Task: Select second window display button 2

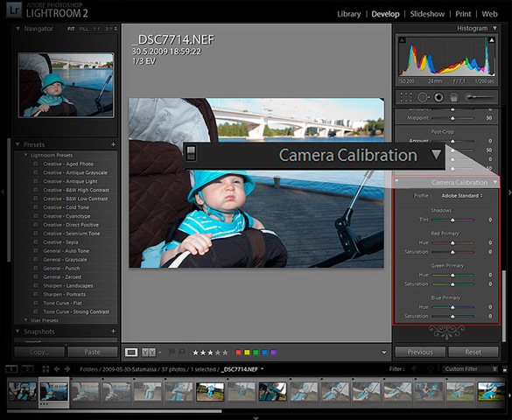Action: click(27, 369)
